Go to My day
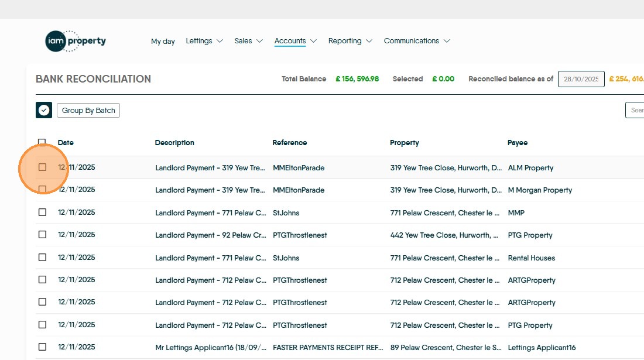Image resolution: width=644 pixels, height=360 pixels. (163, 42)
